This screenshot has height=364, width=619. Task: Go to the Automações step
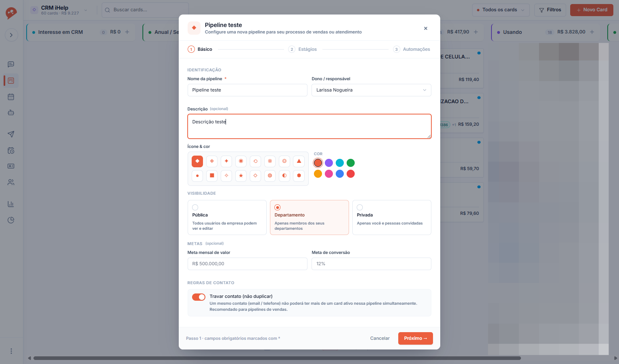[x=412, y=49]
